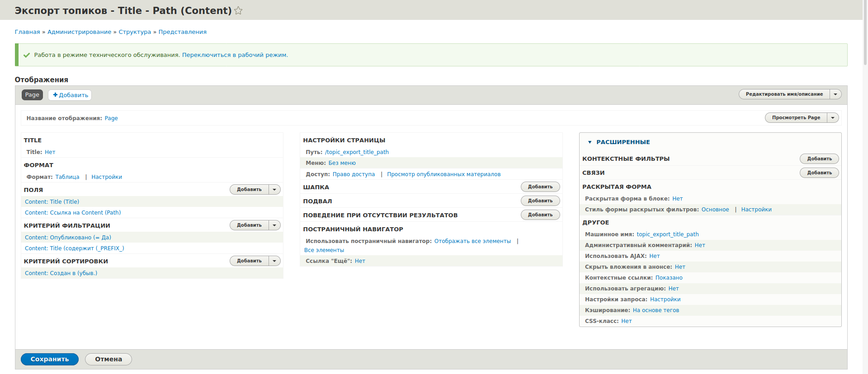
Task: Edit Кэширование На основе тегов
Action: coord(656,310)
